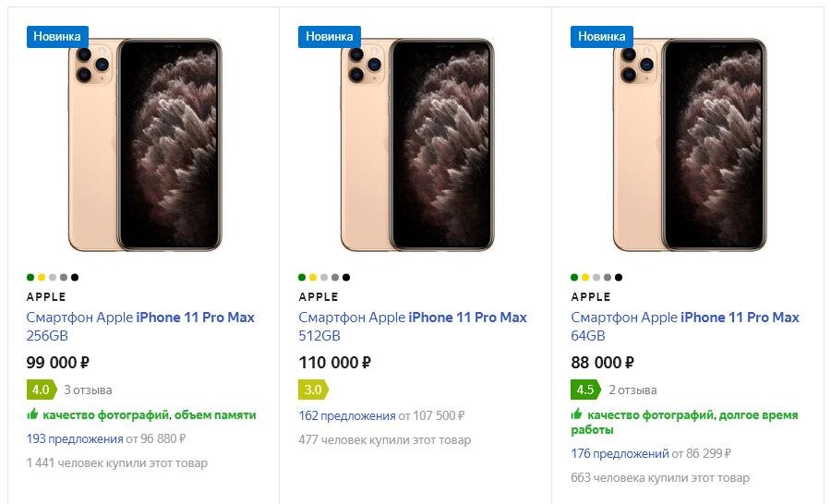Click the 3.0 rating badge of the 512GB model
This screenshot has width=831, height=504.
click(x=313, y=390)
